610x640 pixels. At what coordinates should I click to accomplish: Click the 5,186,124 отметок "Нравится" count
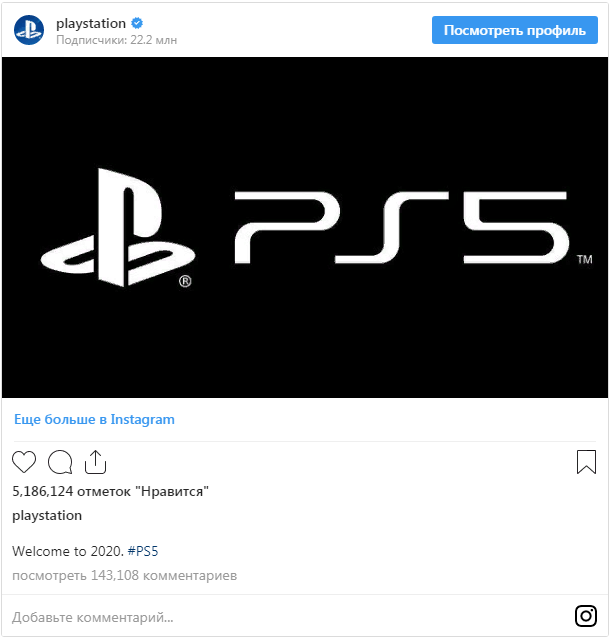tap(110, 491)
